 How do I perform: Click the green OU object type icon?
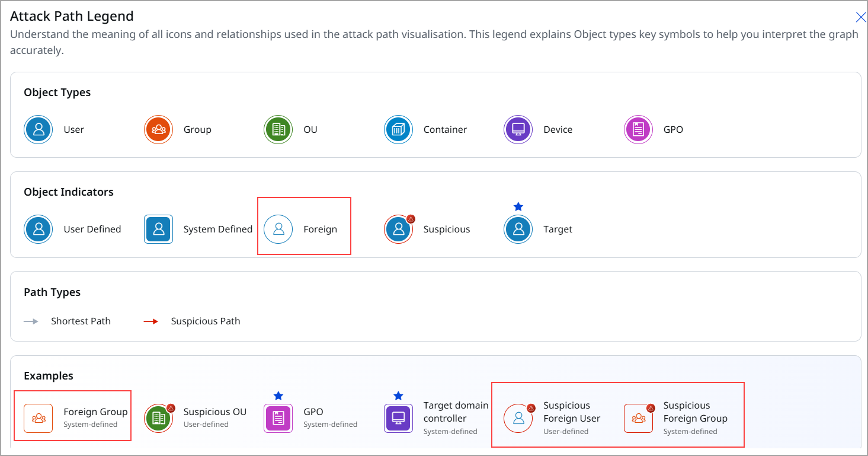click(278, 129)
